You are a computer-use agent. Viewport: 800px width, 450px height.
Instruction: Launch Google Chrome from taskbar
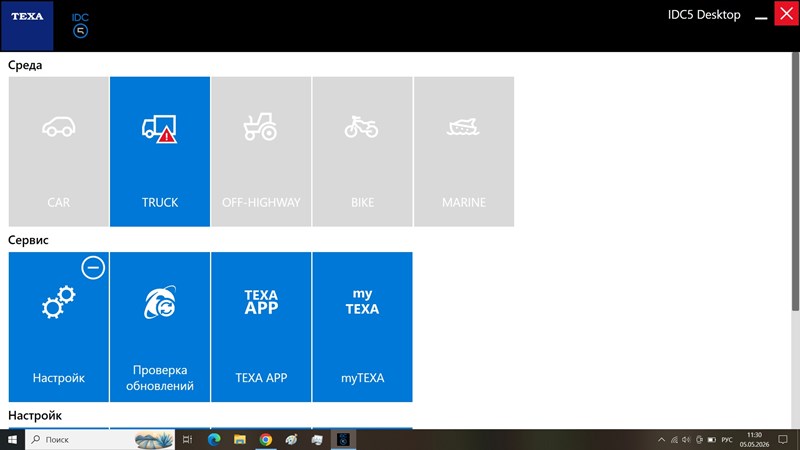pos(265,439)
